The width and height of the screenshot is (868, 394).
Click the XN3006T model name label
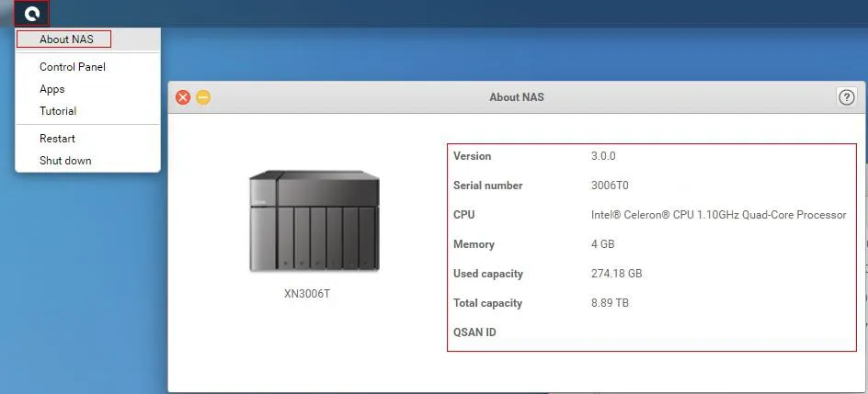point(307,294)
